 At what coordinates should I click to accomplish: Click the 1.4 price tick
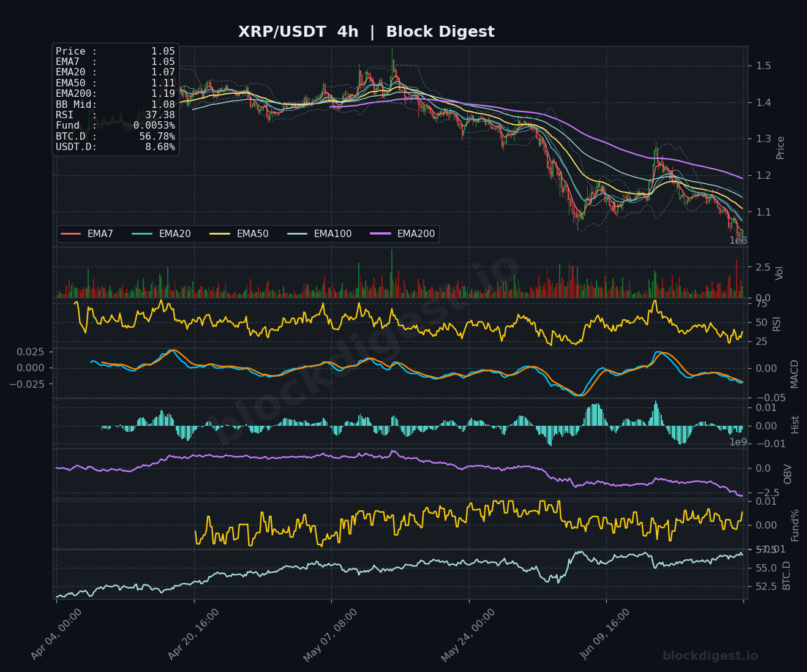[x=764, y=102]
